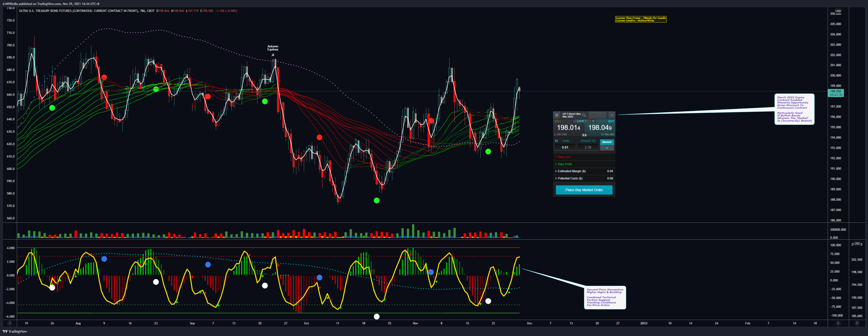Click the SELL price 198.014
Viewport: 868px width, 336px height.
click(x=569, y=128)
